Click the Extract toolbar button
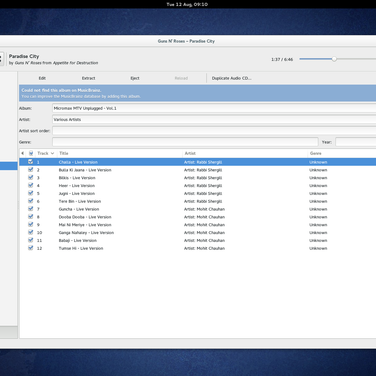Screen dimensions: 376x376 click(89, 78)
